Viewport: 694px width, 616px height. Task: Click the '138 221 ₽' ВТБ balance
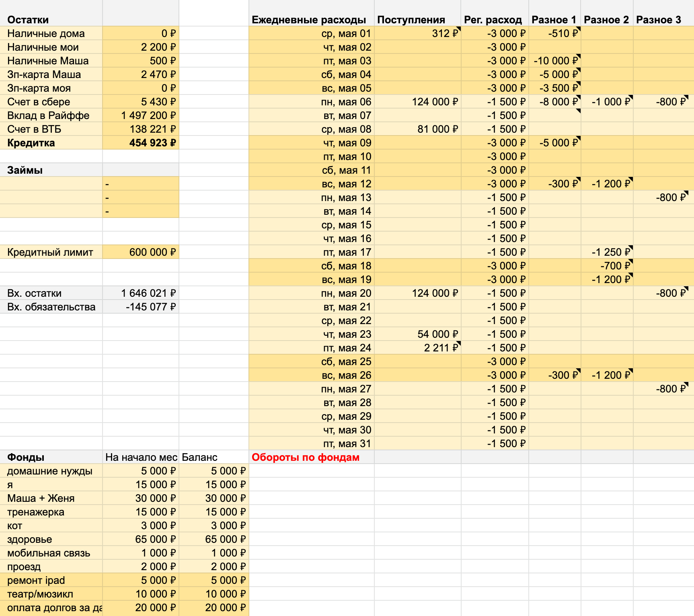(x=141, y=129)
